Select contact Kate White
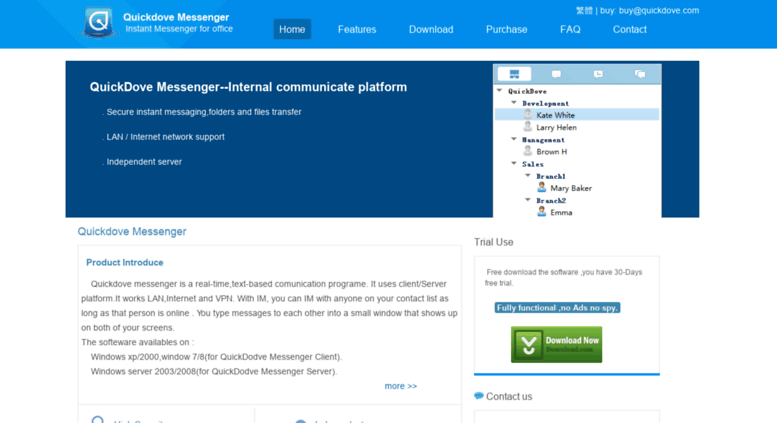The height and width of the screenshot is (423, 777). (577, 115)
